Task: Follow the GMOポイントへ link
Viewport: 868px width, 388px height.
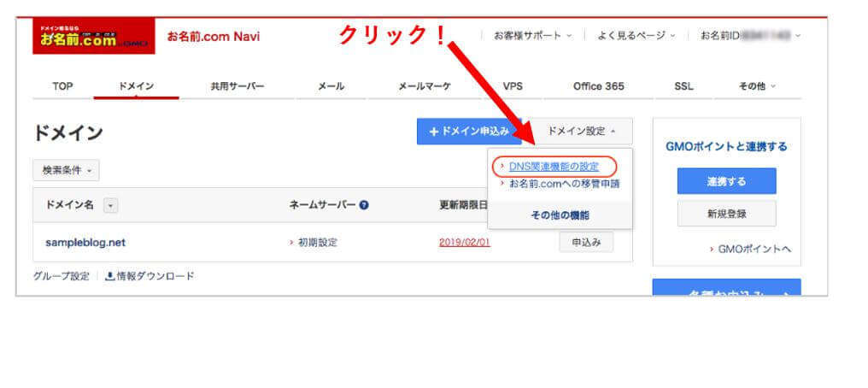Action: pos(754,249)
